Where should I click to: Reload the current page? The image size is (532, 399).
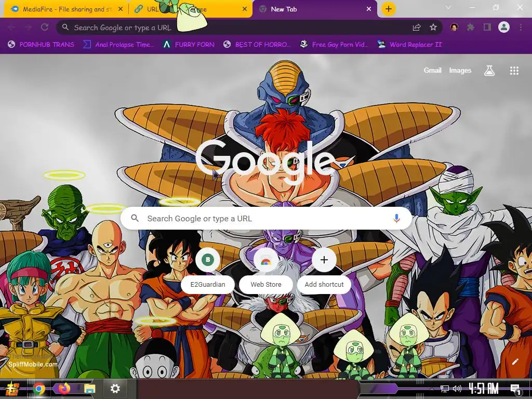[45, 27]
